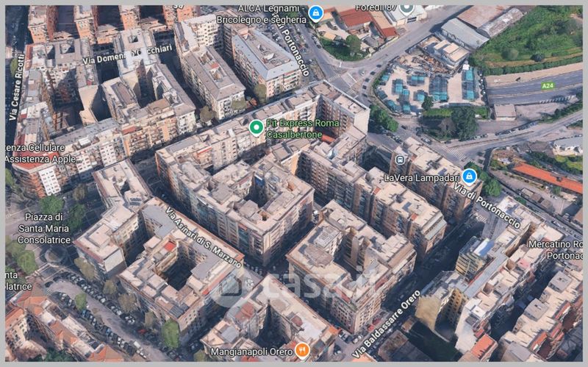Click the green A24 highway badge
The width and height of the screenshot is (588, 367).
[x=548, y=86]
